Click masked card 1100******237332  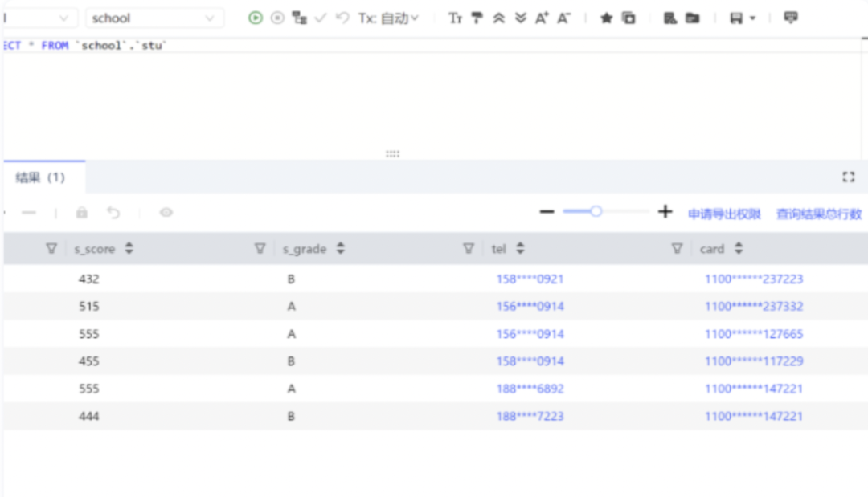pyautogui.click(x=753, y=306)
